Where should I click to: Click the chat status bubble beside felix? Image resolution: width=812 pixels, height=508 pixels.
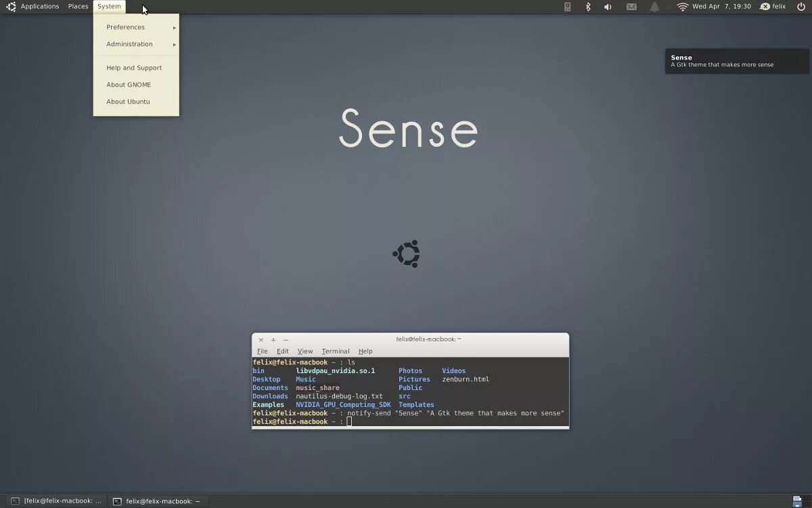pos(765,7)
